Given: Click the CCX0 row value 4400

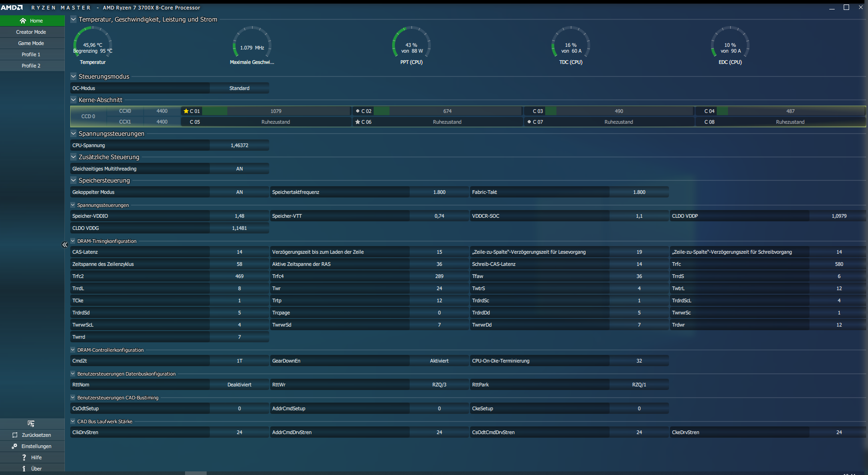Looking at the screenshot, I should tap(162, 111).
